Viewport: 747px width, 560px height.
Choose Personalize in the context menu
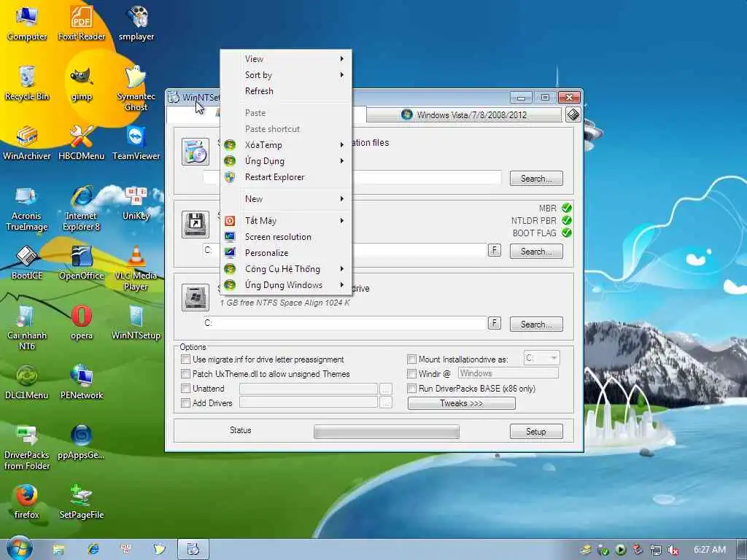286,253
